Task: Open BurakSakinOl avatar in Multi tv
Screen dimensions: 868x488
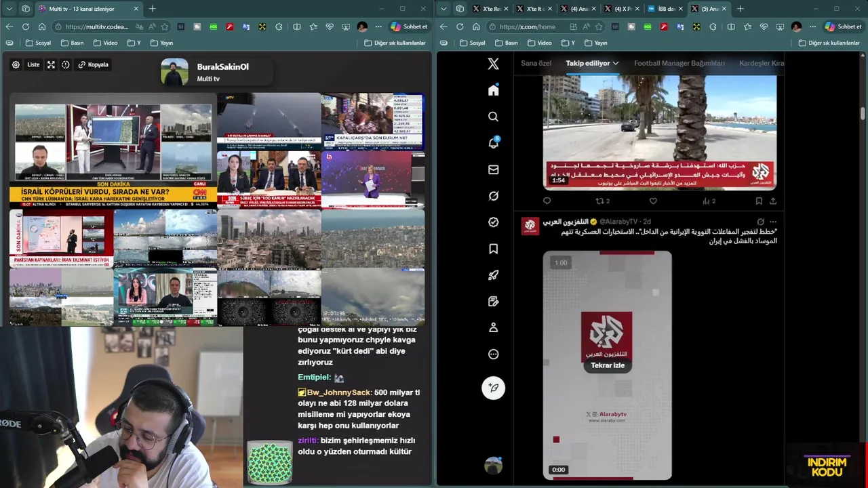Action: pyautogui.click(x=174, y=72)
